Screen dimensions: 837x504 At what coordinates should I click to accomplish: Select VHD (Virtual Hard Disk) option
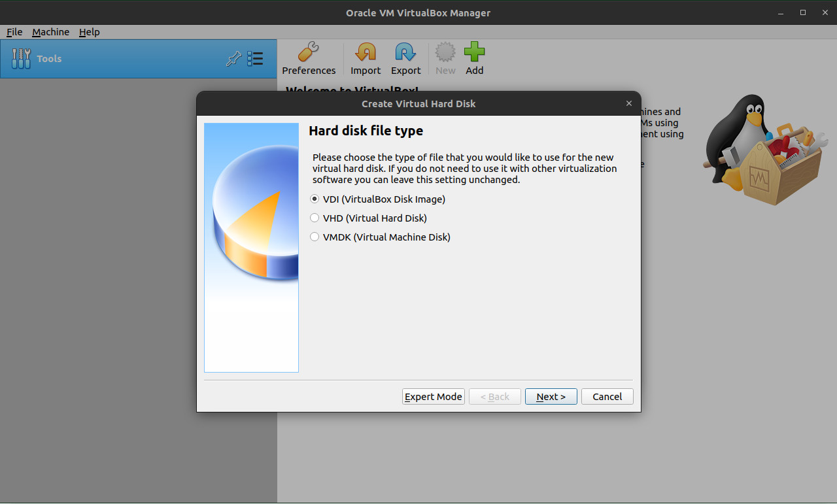tap(368, 218)
